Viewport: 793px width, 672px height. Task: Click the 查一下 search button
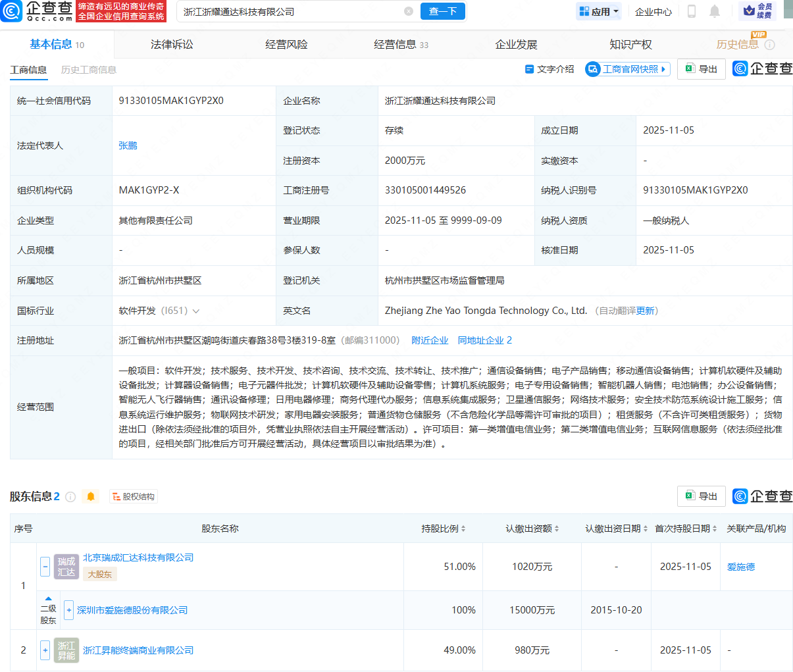coord(442,11)
